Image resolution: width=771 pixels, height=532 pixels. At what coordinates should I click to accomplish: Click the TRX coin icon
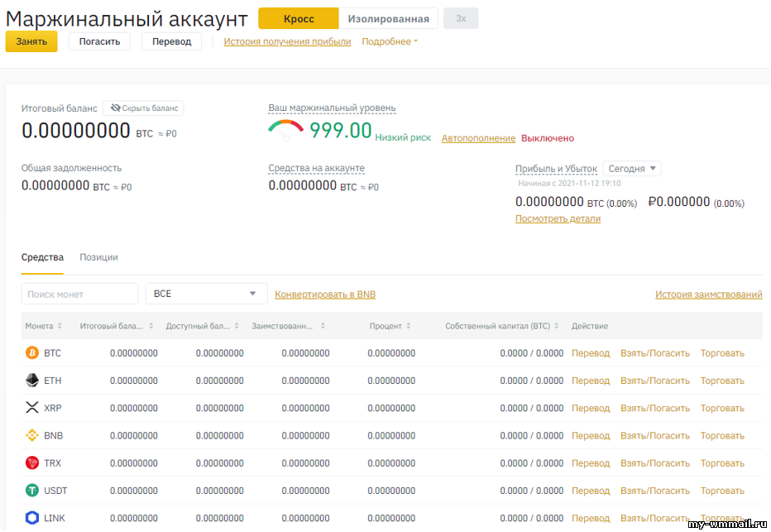pos(32,463)
